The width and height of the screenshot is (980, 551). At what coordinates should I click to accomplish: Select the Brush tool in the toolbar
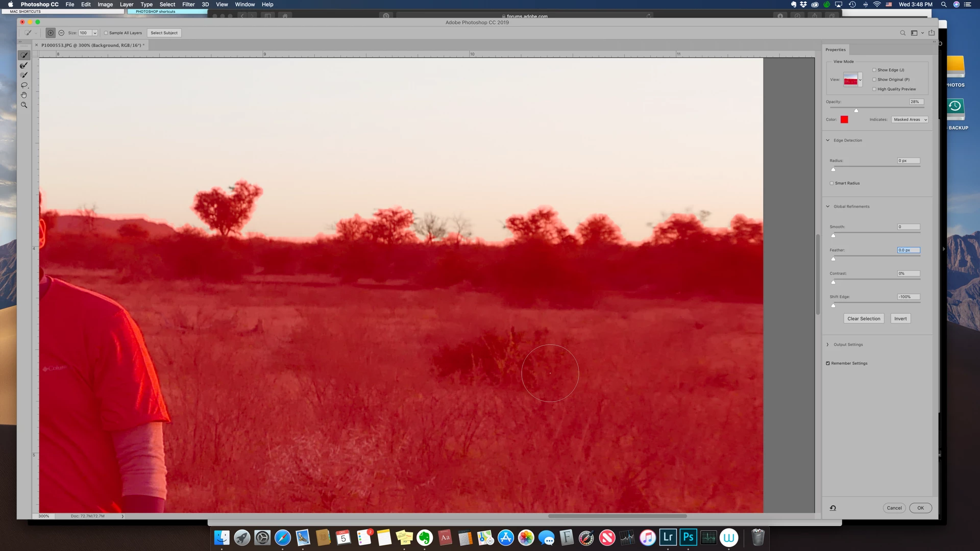coord(24,75)
